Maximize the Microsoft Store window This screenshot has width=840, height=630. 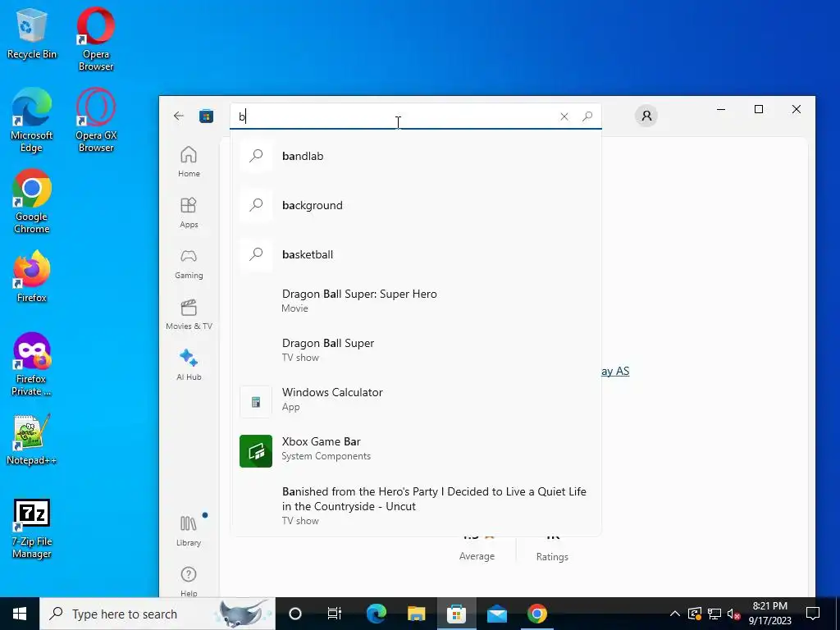759,109
